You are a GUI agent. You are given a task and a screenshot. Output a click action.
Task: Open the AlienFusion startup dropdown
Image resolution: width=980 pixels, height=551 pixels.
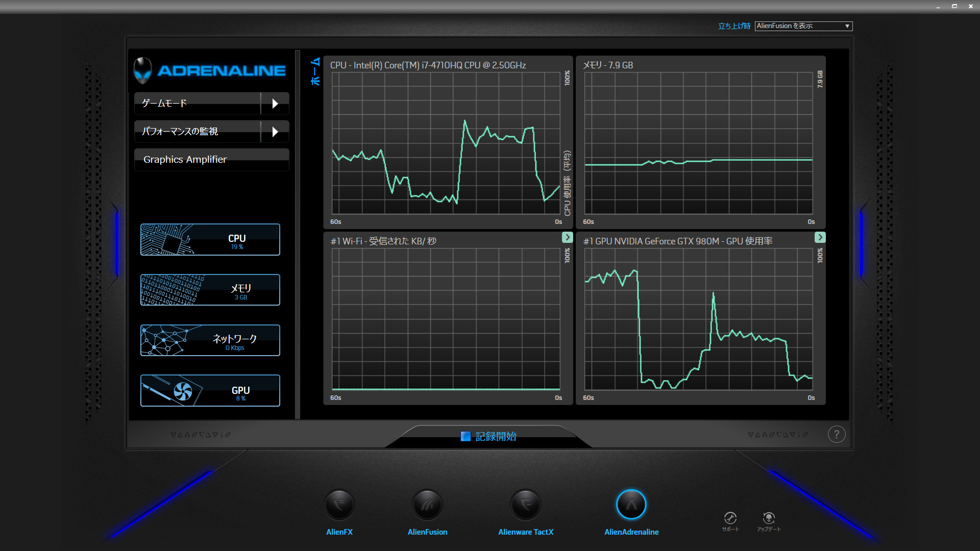(803, 26)
